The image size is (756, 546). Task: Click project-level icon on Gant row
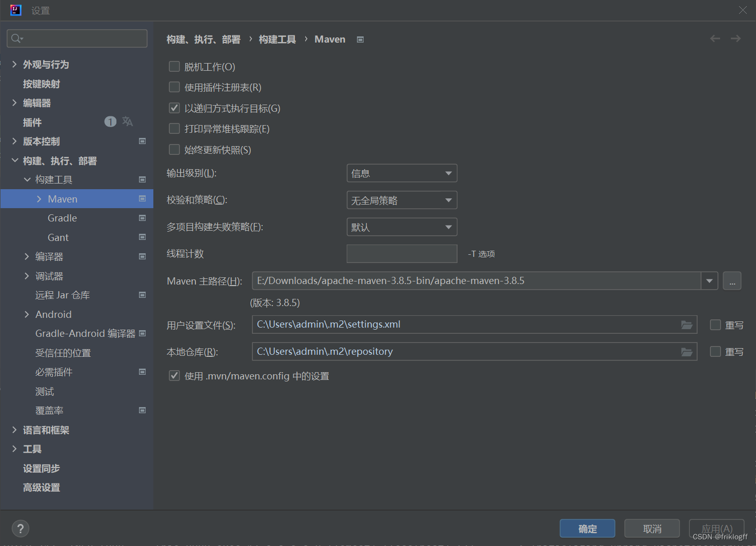(x=143, y=237)
